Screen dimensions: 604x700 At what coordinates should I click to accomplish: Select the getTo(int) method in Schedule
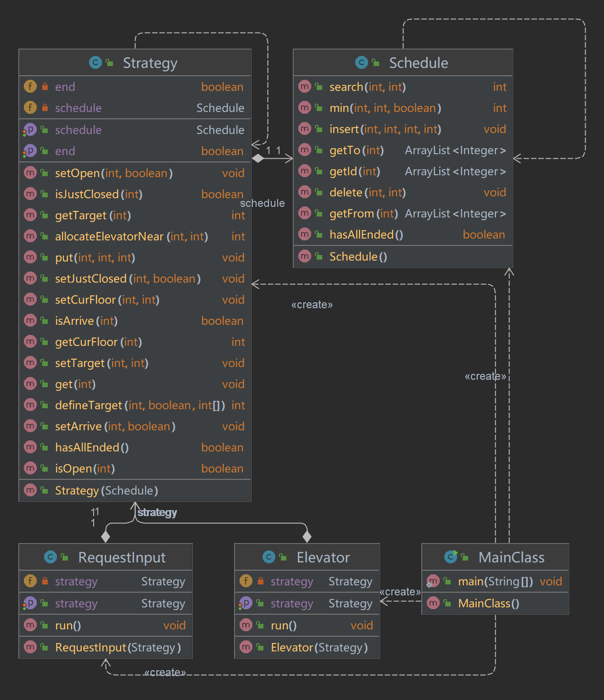(403, 150)
